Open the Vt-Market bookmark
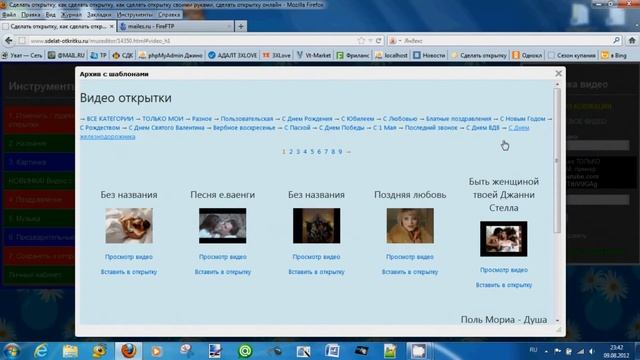The height and width of the screenshot is (360, 640). click(x=313, y=55)
